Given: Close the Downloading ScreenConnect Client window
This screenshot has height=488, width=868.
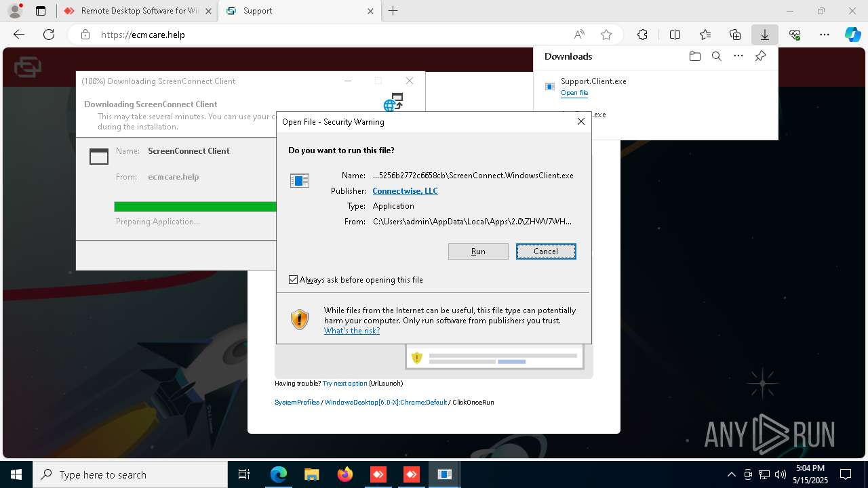Looking at the screenshot, I should click(409, 81).
